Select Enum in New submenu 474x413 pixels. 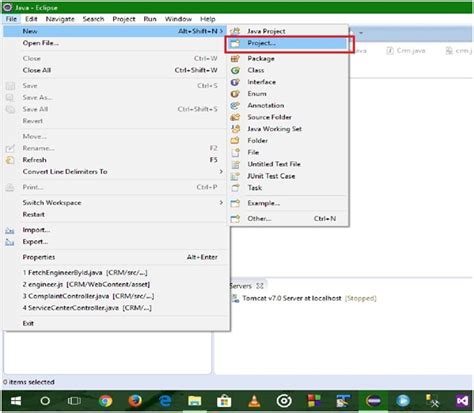(288, 93)
